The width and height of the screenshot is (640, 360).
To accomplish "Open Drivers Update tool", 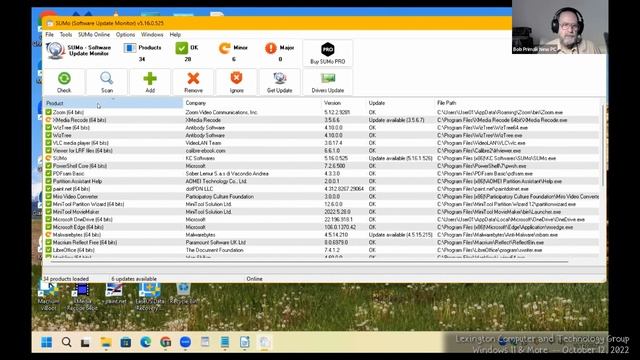I will pos(328,82).
